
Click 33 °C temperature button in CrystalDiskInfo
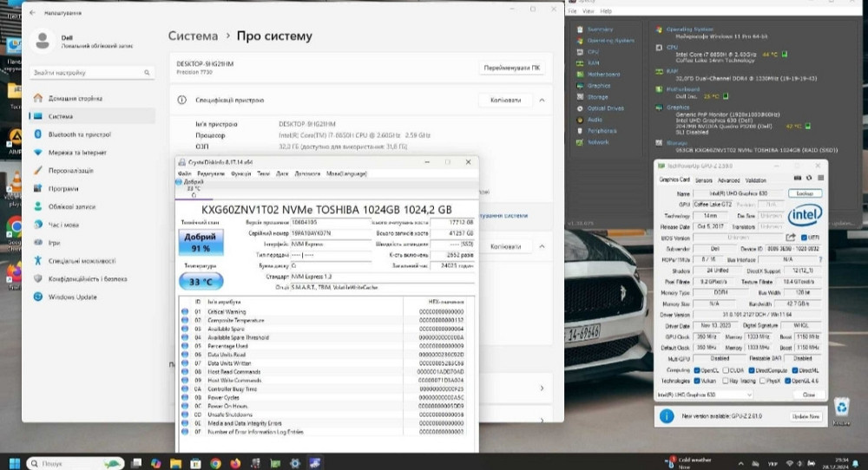pos(201,282)
